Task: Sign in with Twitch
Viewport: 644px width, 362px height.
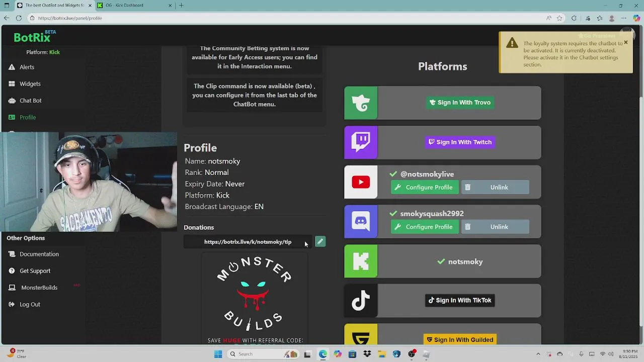Action: click(460, 142)
